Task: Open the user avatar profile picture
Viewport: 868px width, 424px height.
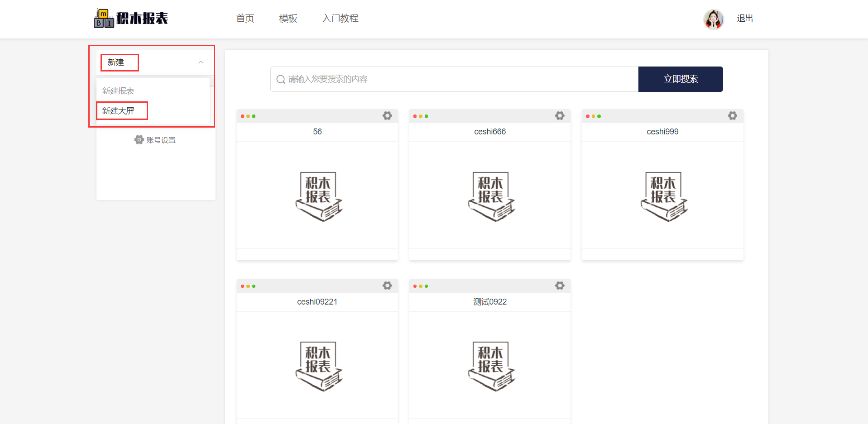Action: click(x=713, y=19)
